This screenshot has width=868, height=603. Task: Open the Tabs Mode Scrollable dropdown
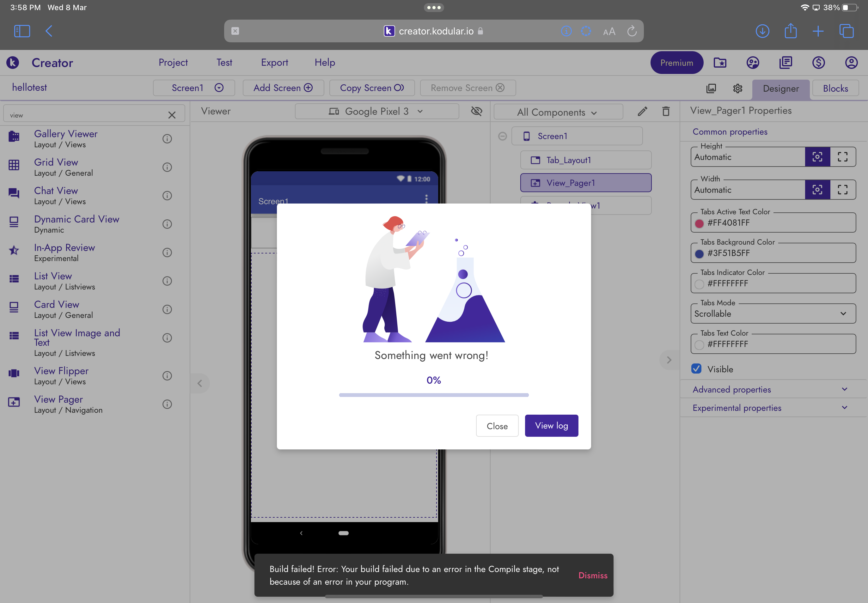pyautogui.click(x=773, y=314)
